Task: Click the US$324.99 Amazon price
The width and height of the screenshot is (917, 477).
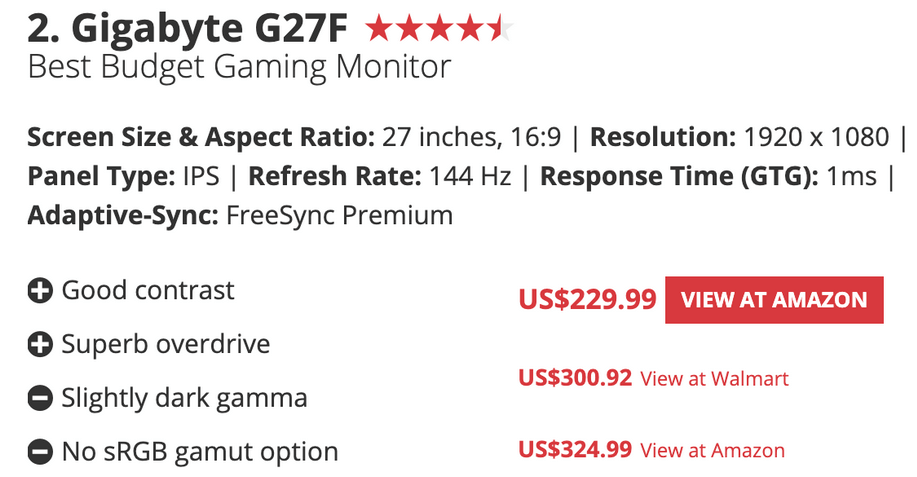Action: coord(575,450)
